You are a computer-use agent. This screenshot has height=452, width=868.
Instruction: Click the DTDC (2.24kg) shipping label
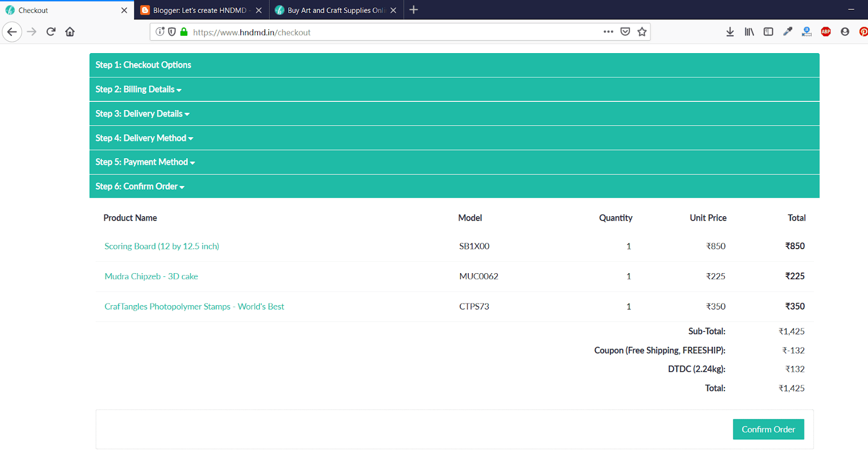[697, 369]
